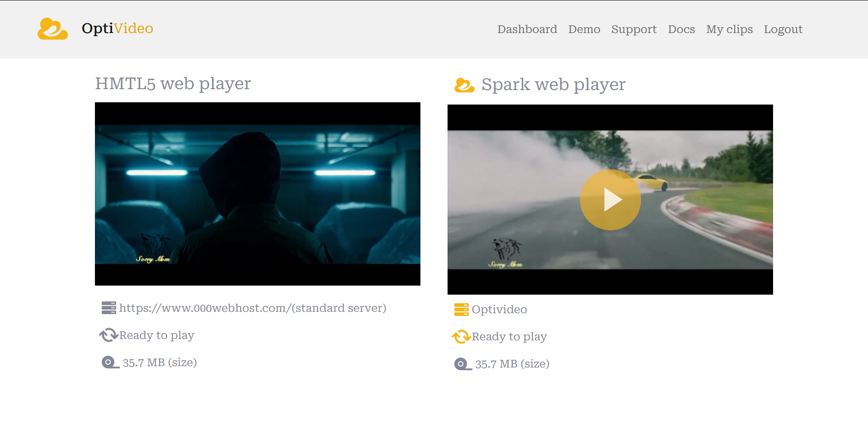The height and width of the screenshot is (425, 868).
Task: Click the film reel icon beside 35.7 MB under HTML5 player
Action: point(108,363)
